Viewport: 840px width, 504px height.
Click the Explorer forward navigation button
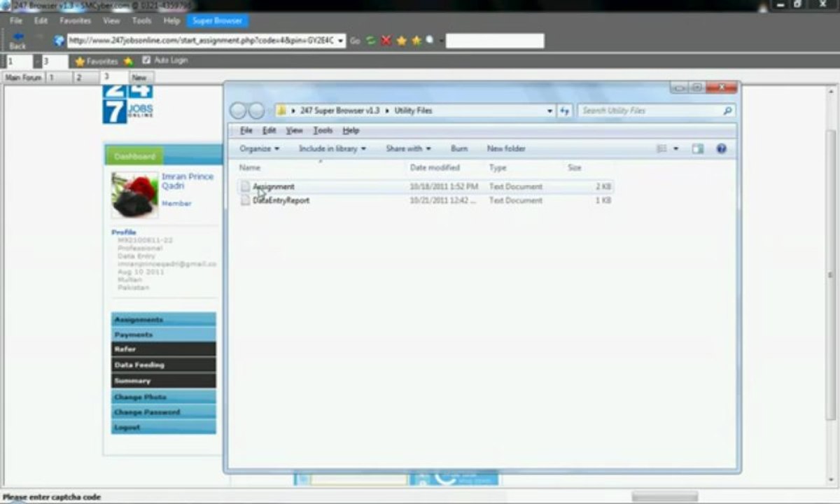coord(257,111)
